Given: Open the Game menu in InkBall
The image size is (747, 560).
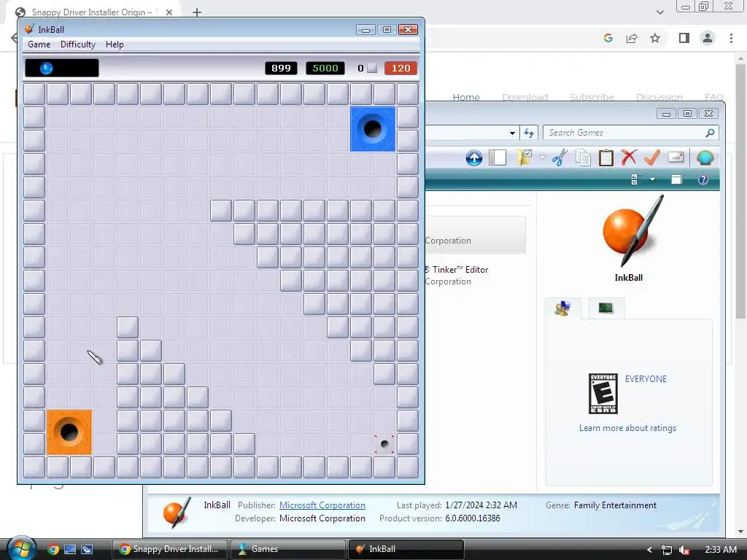Looking at the screenshot, I should click(39, 44).
